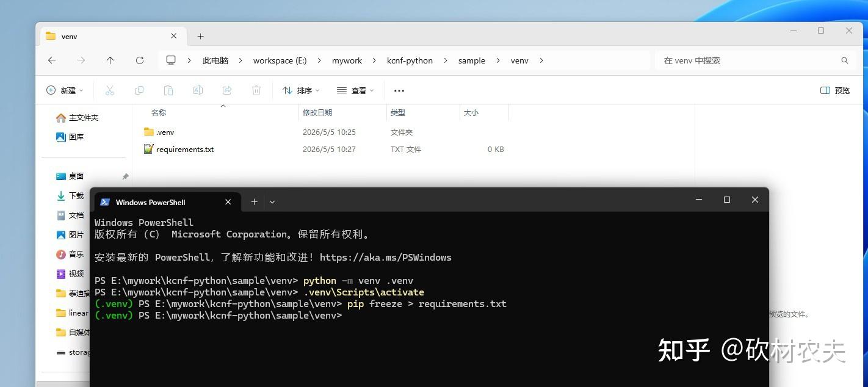Open a new PowerShell tab
This screenshot has width=868, height=387.
254,202
